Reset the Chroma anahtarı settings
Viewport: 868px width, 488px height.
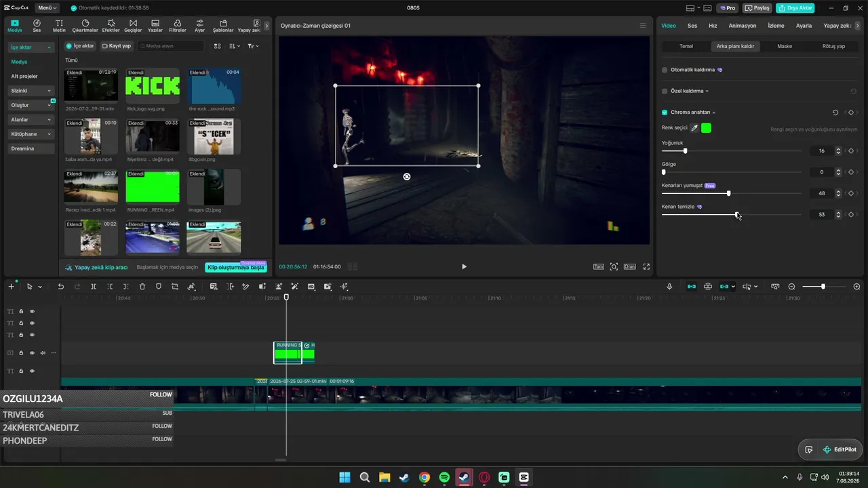click(x=835, y=113)
